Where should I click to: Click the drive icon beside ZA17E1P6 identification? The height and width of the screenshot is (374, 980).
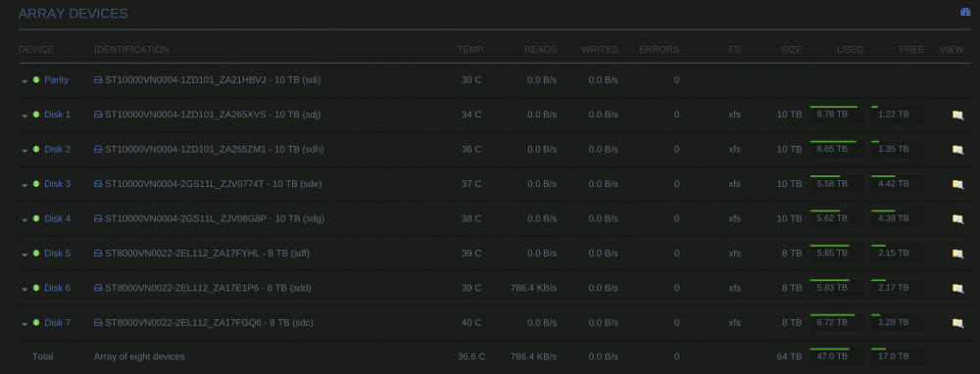[98, 288]
